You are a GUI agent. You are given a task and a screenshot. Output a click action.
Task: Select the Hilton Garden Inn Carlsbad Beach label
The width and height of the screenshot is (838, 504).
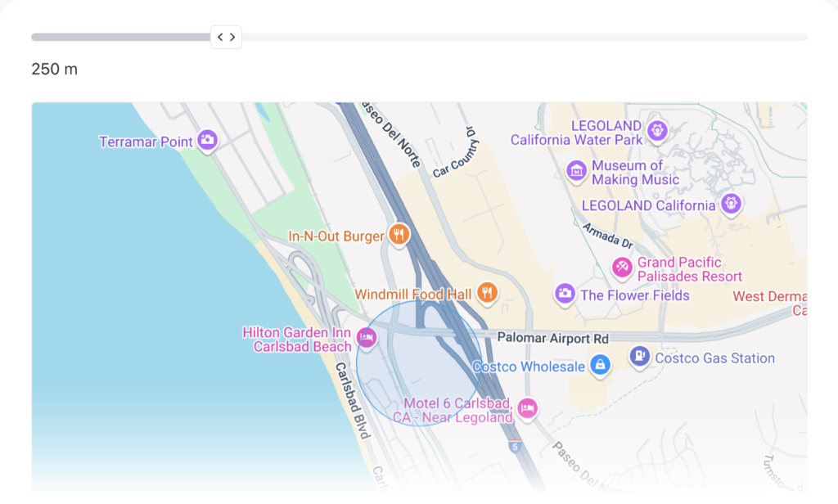pyautogui.click(x=297, y=340)
